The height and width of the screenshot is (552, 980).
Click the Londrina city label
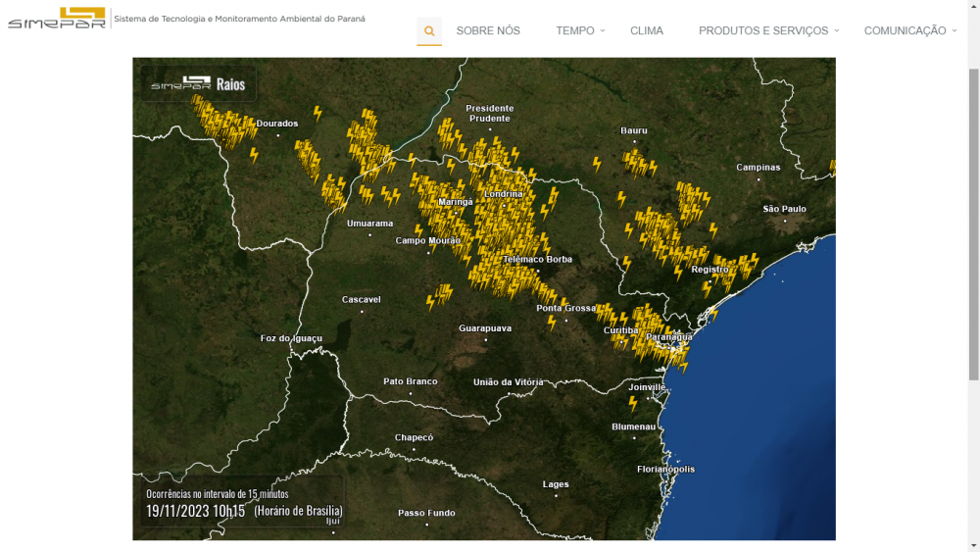(504, 194)
